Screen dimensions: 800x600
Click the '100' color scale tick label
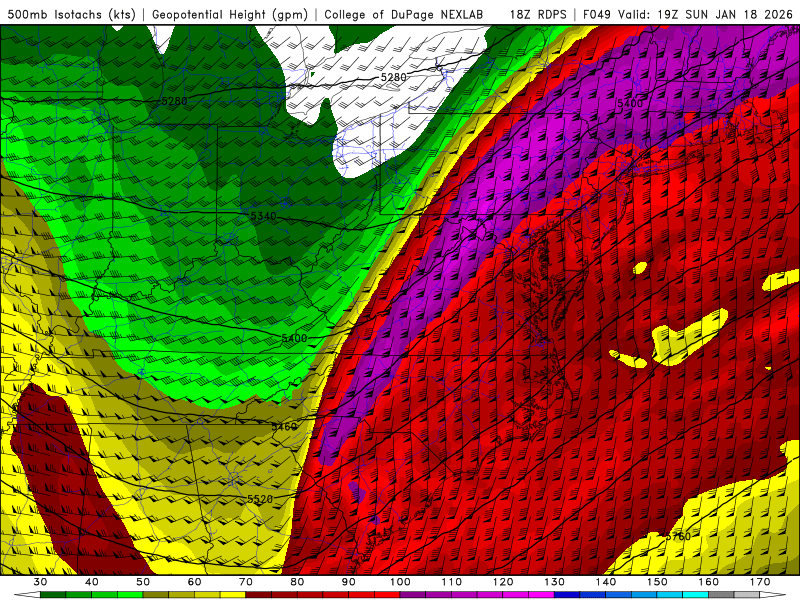(x=401, y=582)
